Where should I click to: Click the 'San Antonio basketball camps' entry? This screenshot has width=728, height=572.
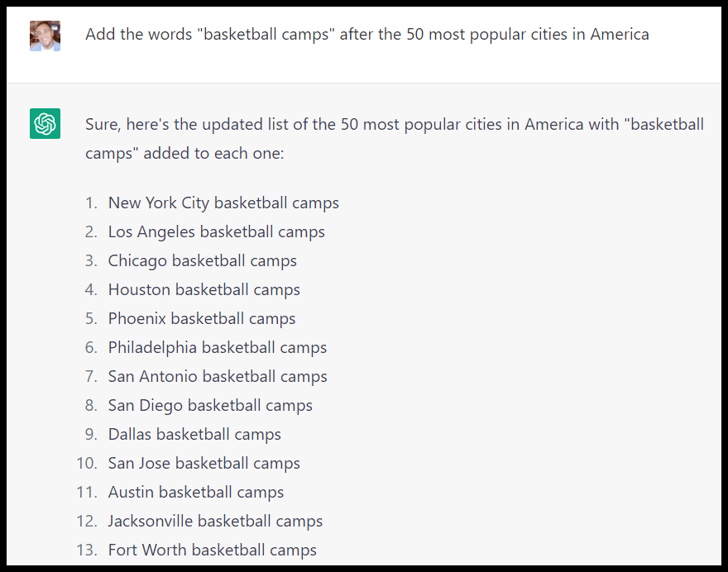click(x=218, y=376)
